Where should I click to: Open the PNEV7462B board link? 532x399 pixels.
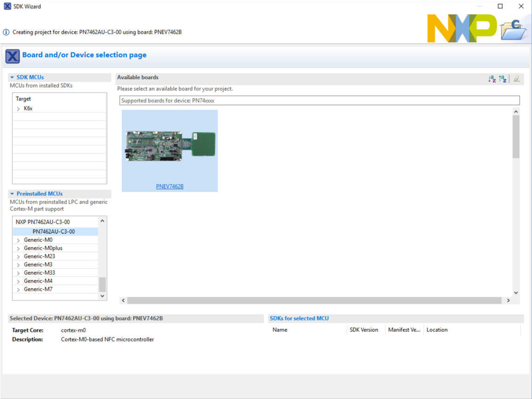point(170,186)
